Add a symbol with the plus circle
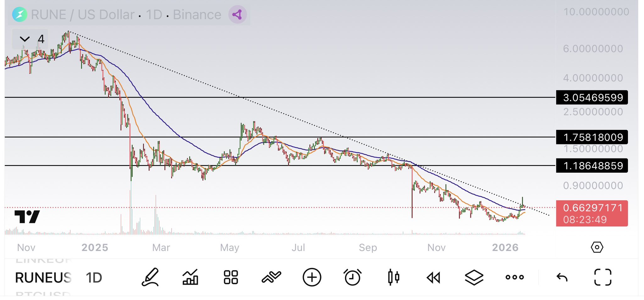This screenshot has height=300, width=644. coord(312,277)
